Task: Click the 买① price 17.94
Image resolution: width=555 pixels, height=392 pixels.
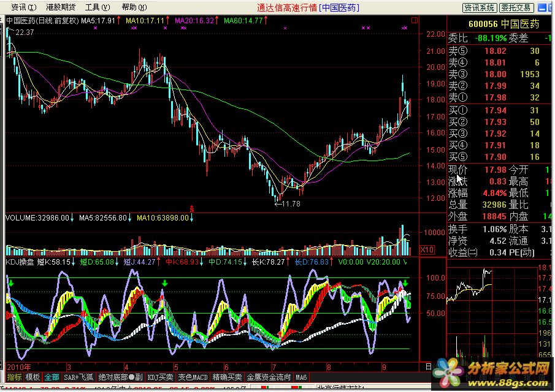Action: pyautogui.click(x=495, y=110)
